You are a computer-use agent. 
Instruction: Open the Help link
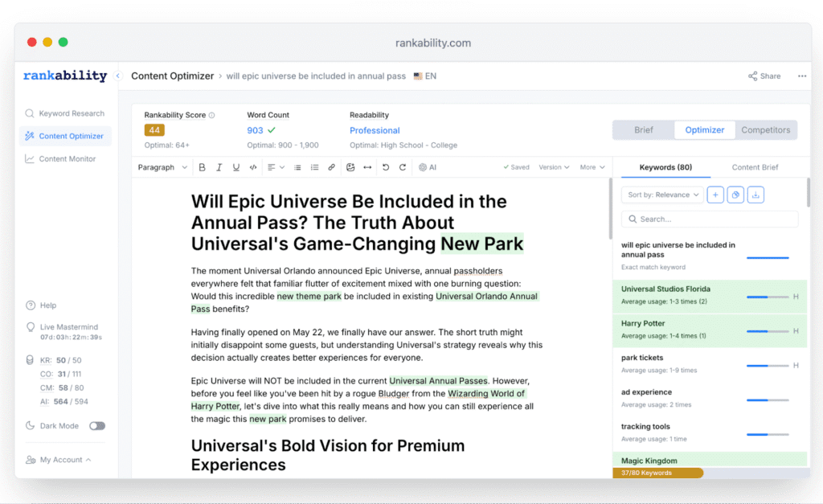(41, 305)
